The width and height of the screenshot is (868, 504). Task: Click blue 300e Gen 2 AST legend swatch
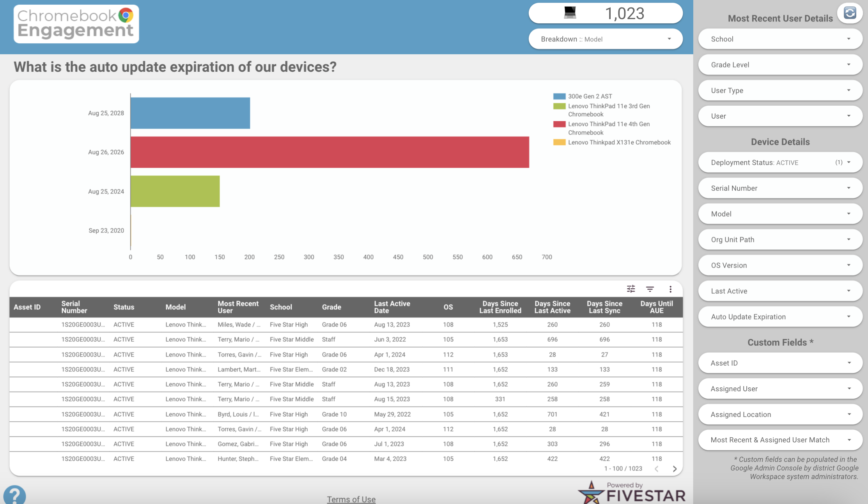pos(559,96)
